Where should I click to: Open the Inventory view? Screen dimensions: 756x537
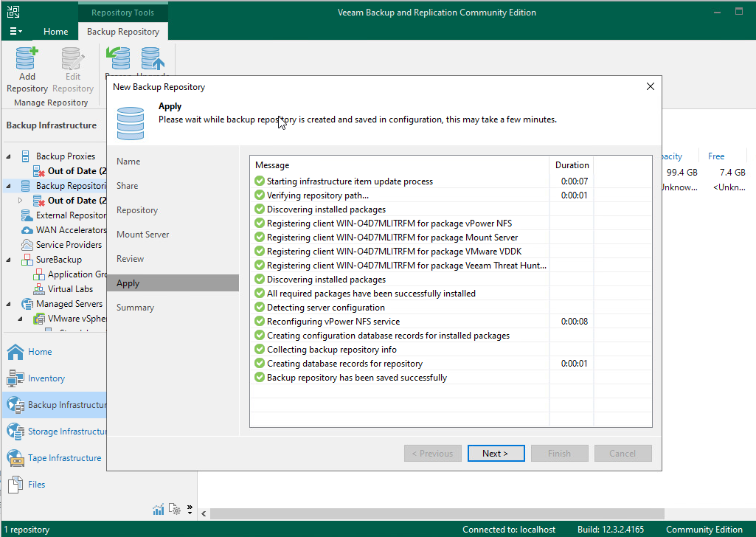pyautogui.click(x=46, y=378)
